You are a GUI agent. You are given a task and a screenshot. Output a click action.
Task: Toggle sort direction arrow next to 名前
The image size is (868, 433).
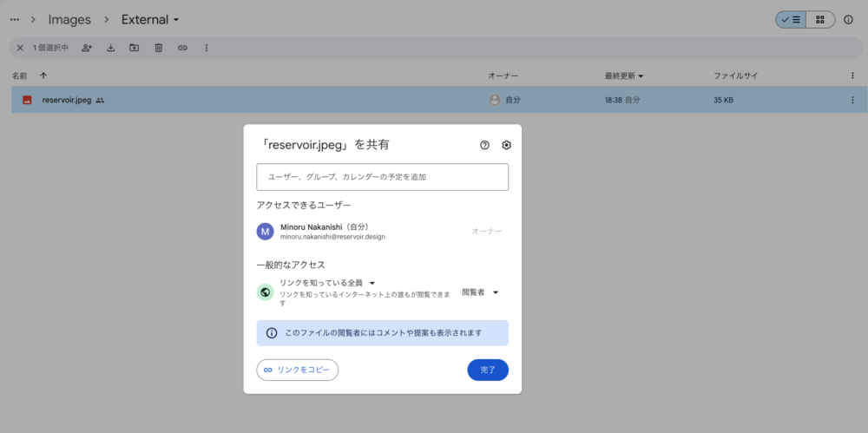pyautogui.click(x=43, y=75)
